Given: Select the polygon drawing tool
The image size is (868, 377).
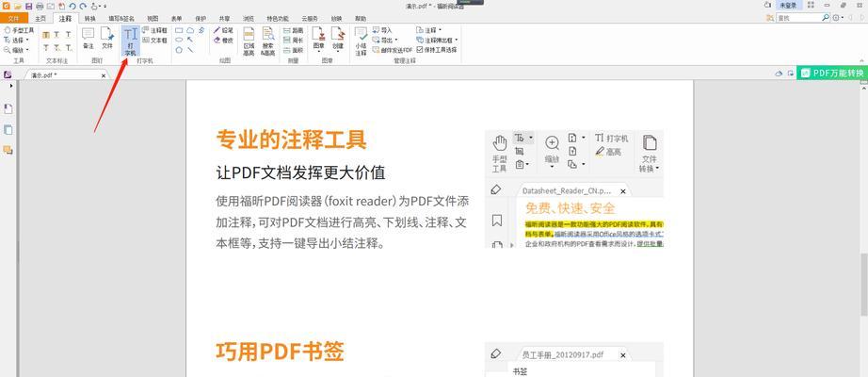Looking at the screenshot, I should pyautogui.click(x=180, y=50).
